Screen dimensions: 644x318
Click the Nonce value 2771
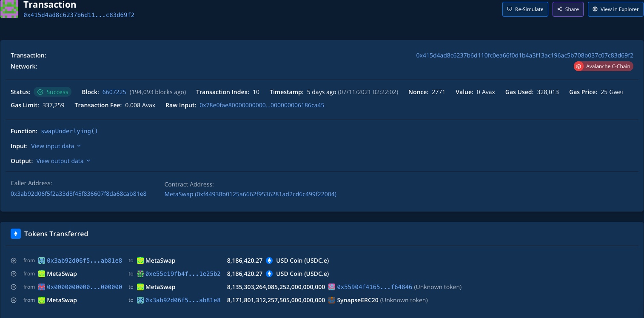click(439, 92)
